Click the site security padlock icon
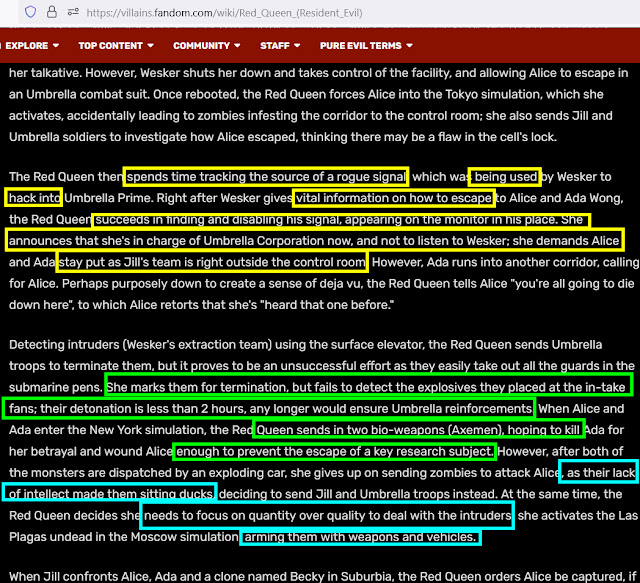The width and height of the screenshot is (640, 583). [52, 12]
